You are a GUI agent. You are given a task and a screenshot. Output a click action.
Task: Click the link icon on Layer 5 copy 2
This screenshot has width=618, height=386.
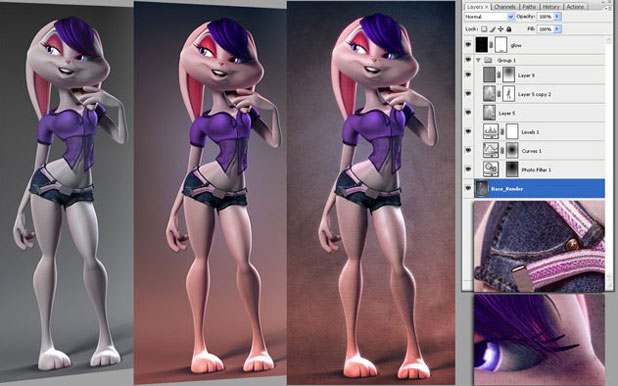tap(499, 94)
